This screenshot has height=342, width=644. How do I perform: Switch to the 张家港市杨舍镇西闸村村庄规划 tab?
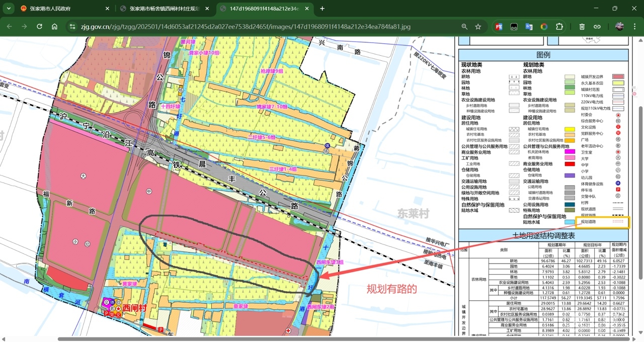tap(161, 9)
